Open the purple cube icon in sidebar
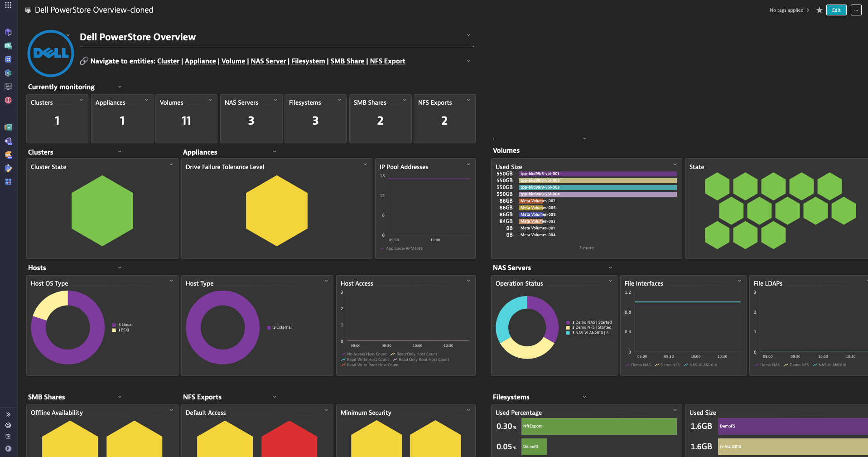 coord(8,32)
